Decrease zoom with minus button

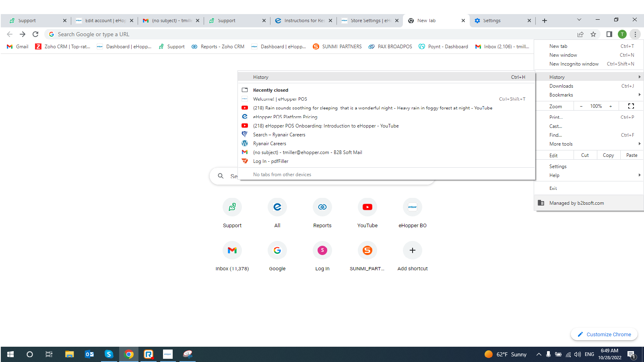click(x=581, y=106)
